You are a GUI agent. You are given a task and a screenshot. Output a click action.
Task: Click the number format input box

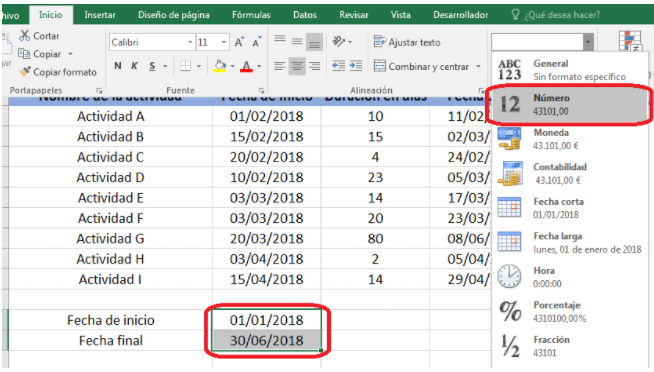537,42
